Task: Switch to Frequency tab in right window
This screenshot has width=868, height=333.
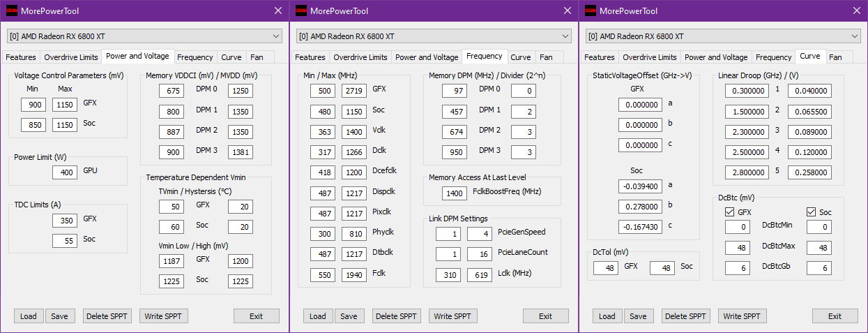Action: 774,57
